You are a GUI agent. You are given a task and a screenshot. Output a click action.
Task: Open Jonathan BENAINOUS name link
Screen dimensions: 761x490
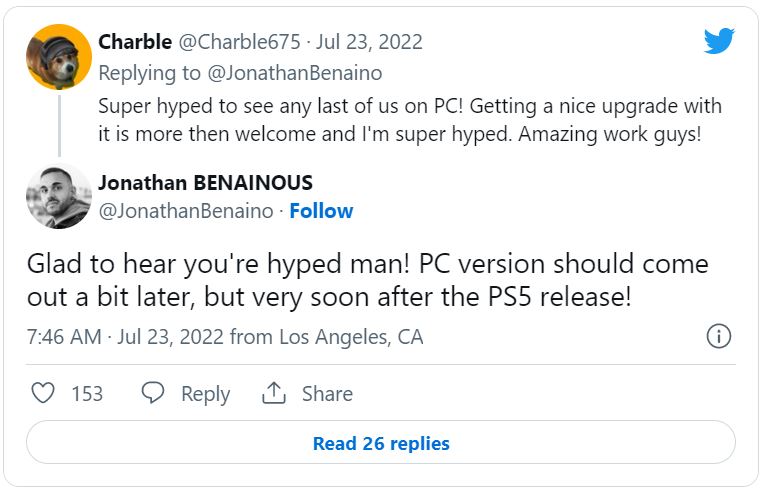click(x=205, y=183)
